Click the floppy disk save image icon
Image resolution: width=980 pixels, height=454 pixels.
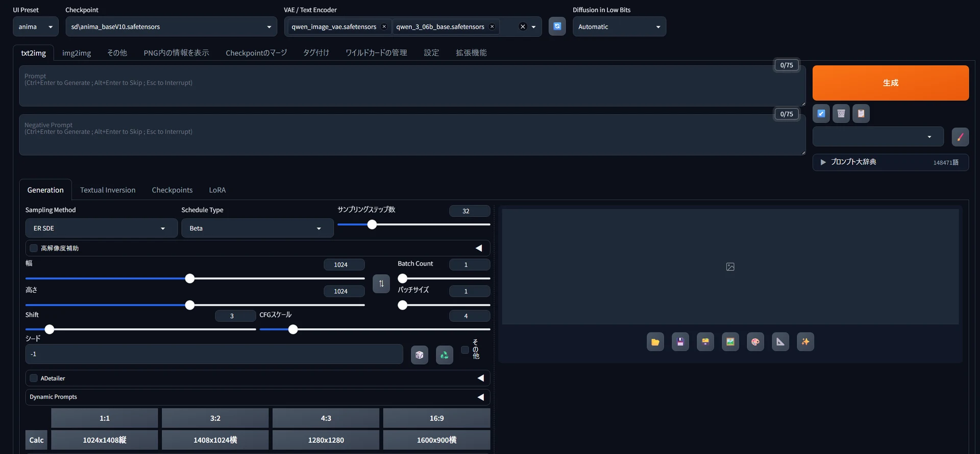click(x=680, y=342)
